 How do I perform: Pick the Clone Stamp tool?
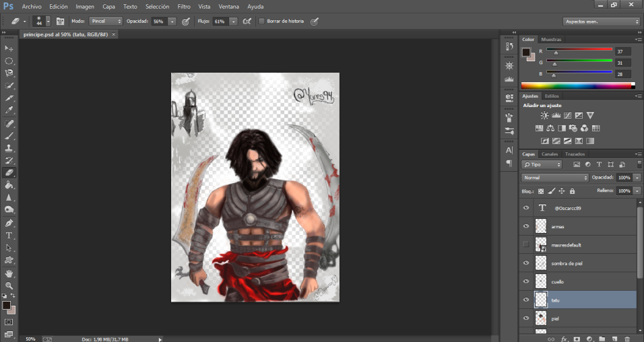click(9, 148)
